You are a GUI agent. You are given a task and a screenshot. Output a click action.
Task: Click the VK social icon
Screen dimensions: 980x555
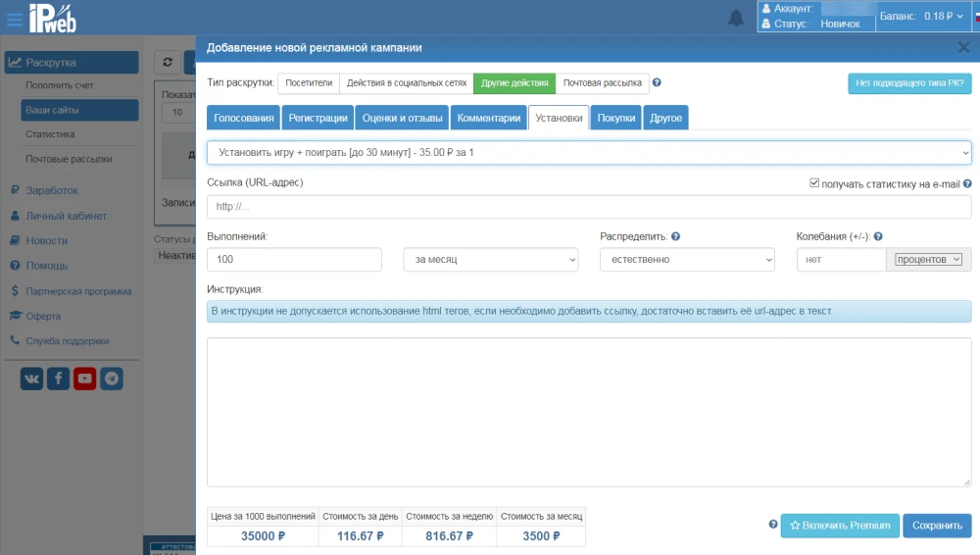pos(32,378)
